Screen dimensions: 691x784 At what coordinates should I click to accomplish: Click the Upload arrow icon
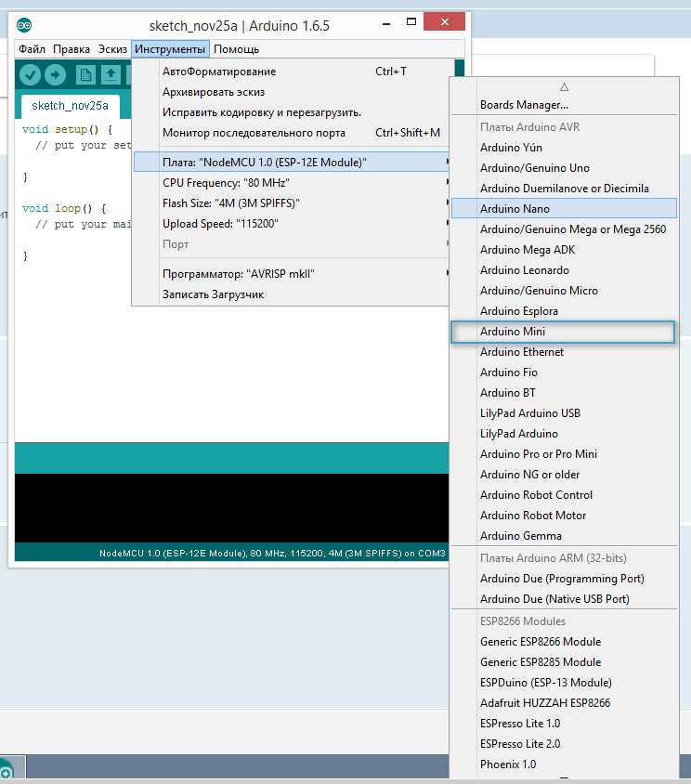pyautogui.click(x=55, y=75)
